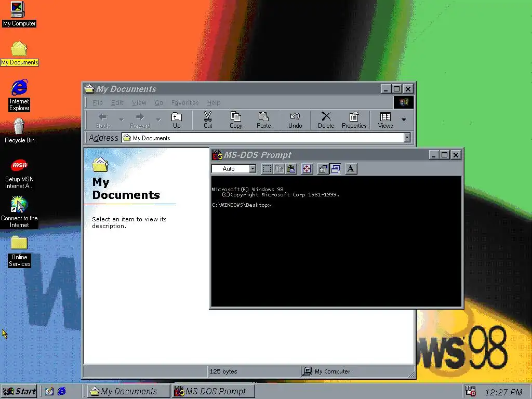Open the File menu
Image resolution: width=532 pixels, height=399 pixels.
[97, 102]
